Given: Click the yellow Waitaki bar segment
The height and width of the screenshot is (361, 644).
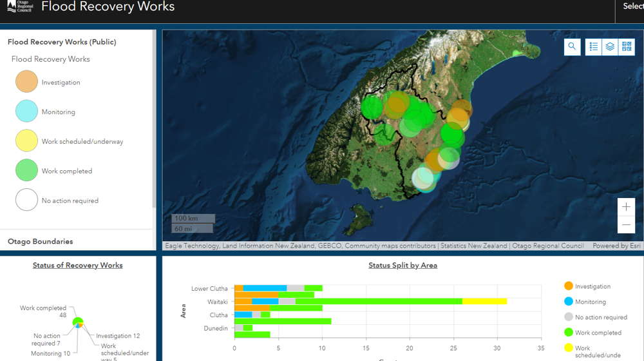Looking at the screenshot, I should click(485, 302).
